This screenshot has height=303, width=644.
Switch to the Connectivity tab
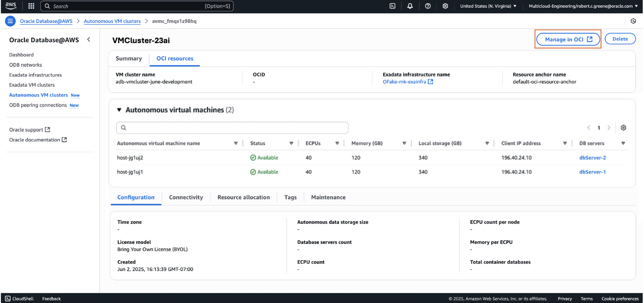point(186,197)
